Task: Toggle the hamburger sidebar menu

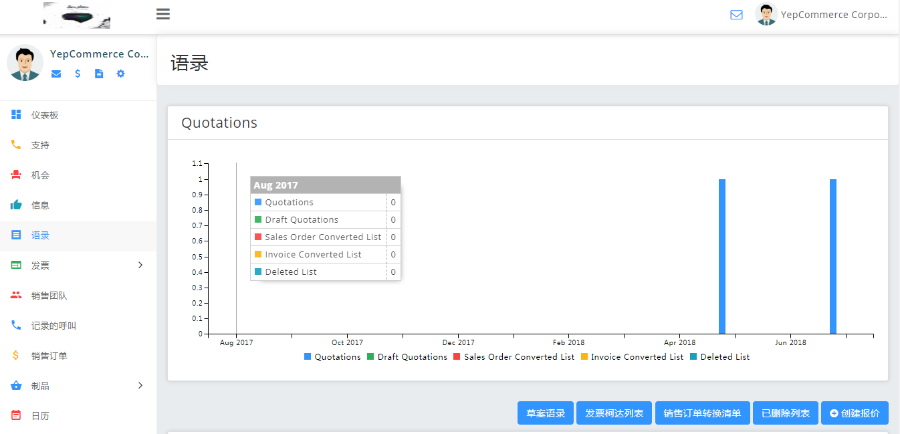Action: (163, 14)
